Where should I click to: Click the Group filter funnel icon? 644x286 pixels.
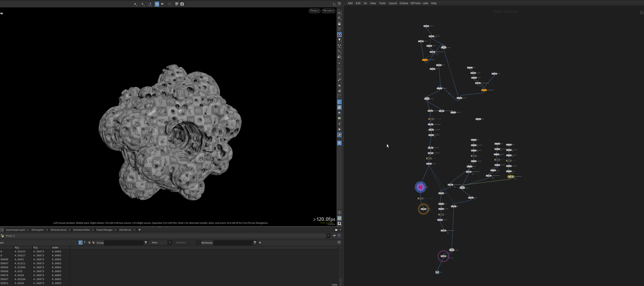click(x=146, y=242)
